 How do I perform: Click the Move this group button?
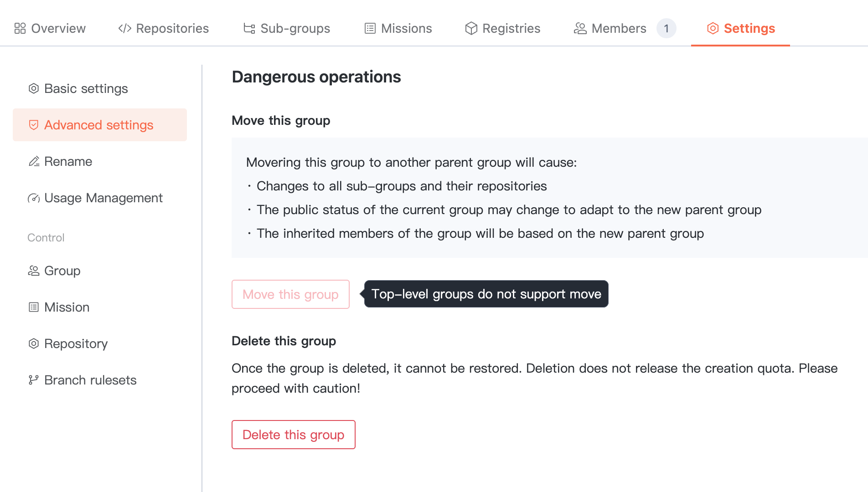(290, 294)
